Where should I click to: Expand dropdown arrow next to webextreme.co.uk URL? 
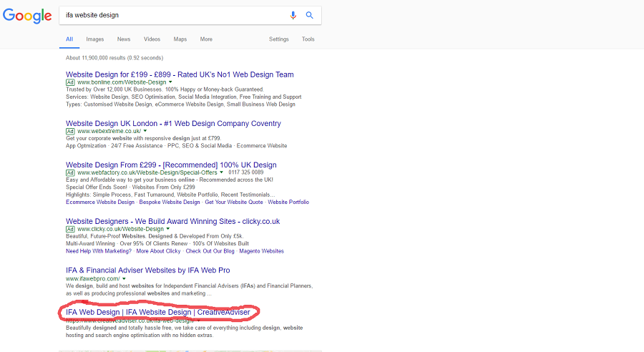[x=145, y=131]
